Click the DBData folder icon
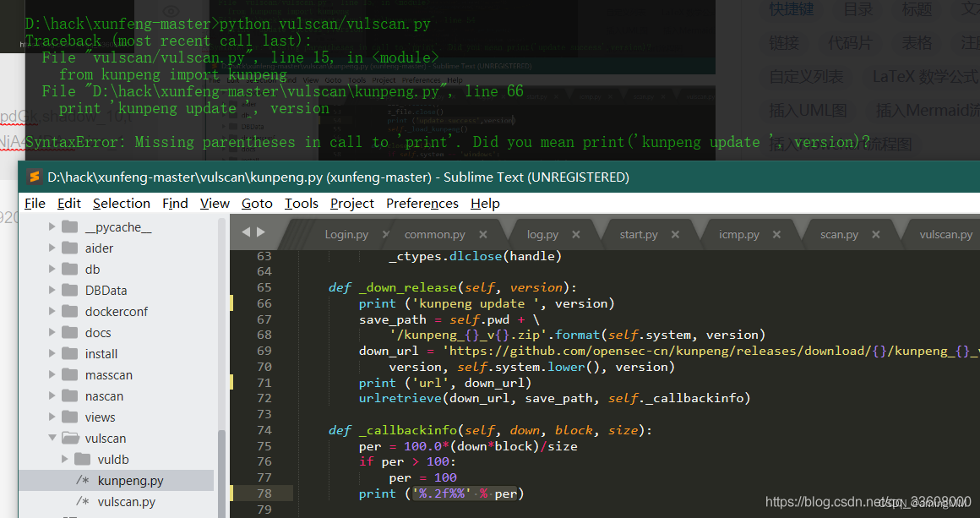 point(70,290)
